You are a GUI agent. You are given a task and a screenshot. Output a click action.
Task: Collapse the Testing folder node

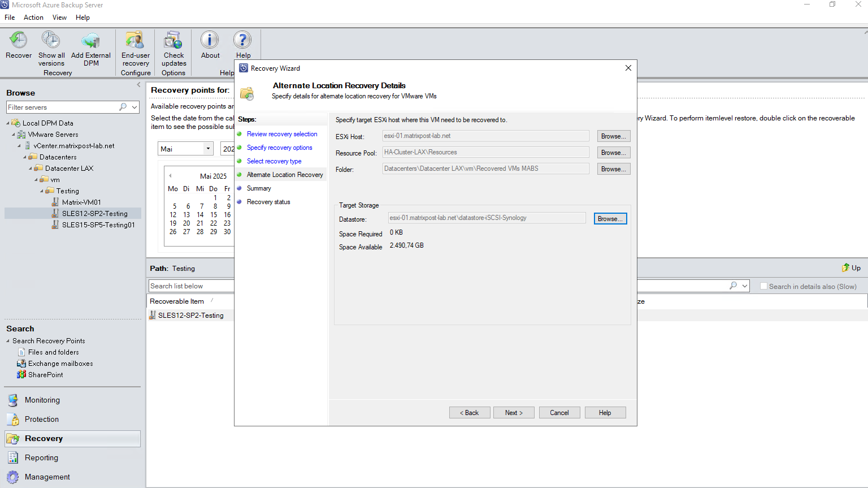coord(42,191)
